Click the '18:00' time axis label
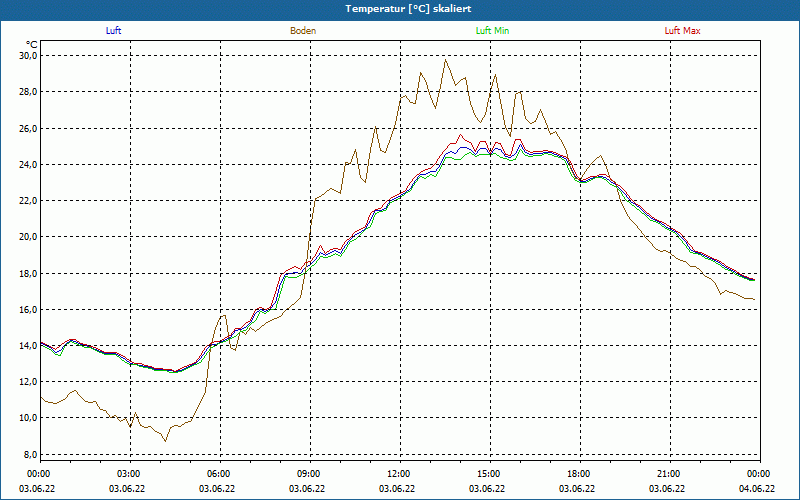The width and height of the screenshot is (800, 500). pyautogui.click(x=577, y=474)
